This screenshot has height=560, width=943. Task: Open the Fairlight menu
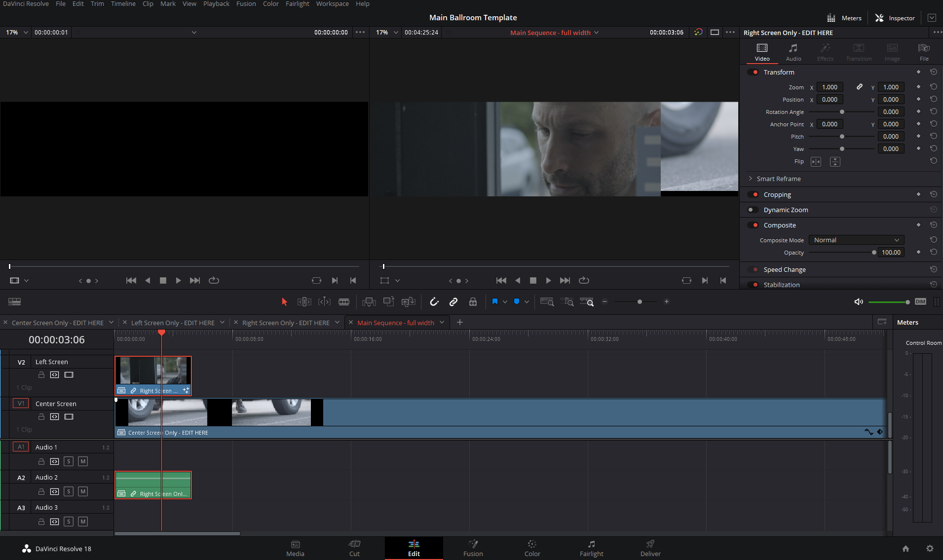pos(298,4)
